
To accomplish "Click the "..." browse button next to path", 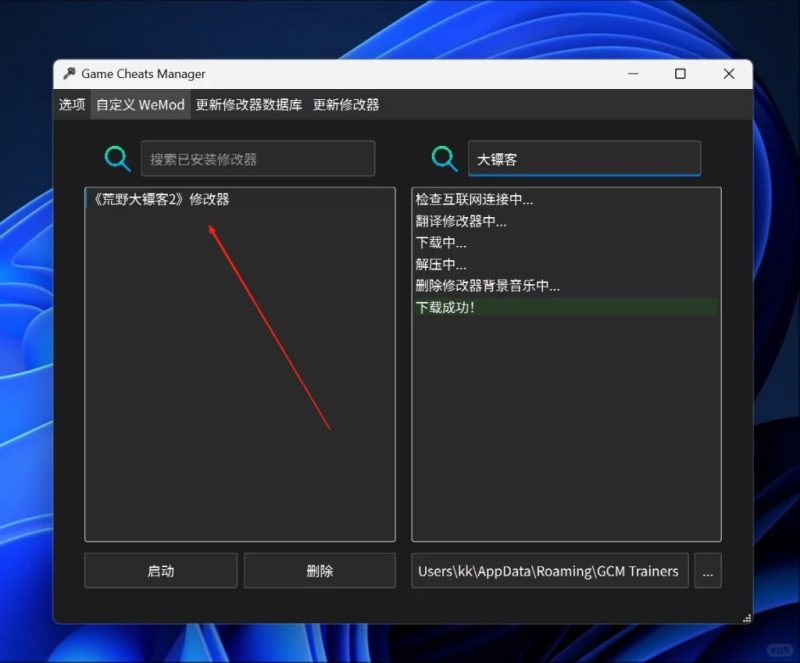I will (x=708, y=571).
